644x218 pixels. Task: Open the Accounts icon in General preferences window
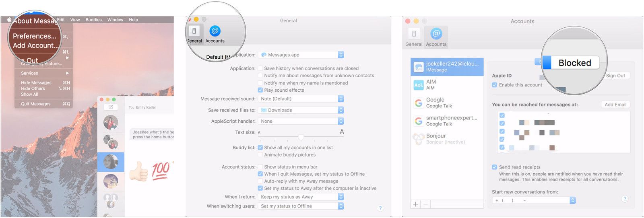click(x=215, y=31)
